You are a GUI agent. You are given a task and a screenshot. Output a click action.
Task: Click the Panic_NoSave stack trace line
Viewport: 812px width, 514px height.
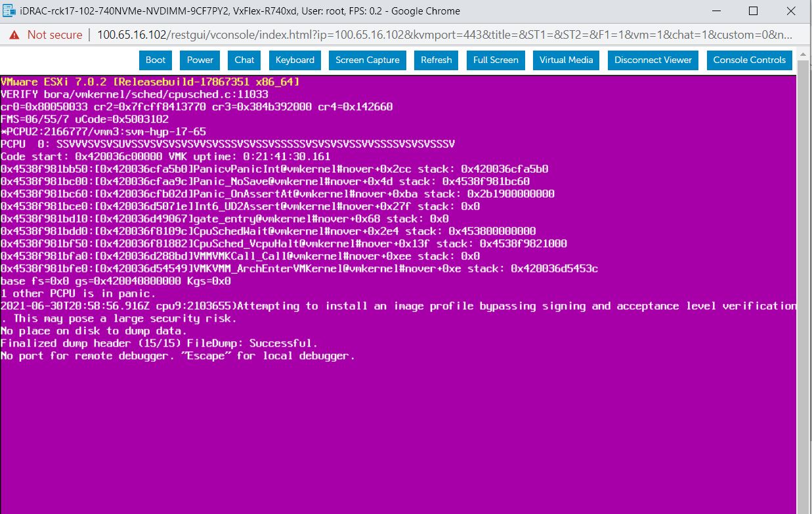coord(265,181)
